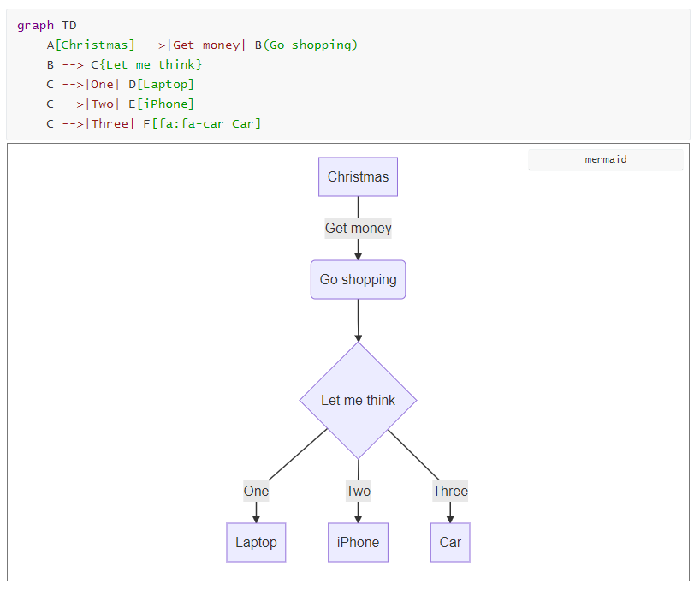
Task: Click the Get money edge label
Action: [x=358, y=229]
